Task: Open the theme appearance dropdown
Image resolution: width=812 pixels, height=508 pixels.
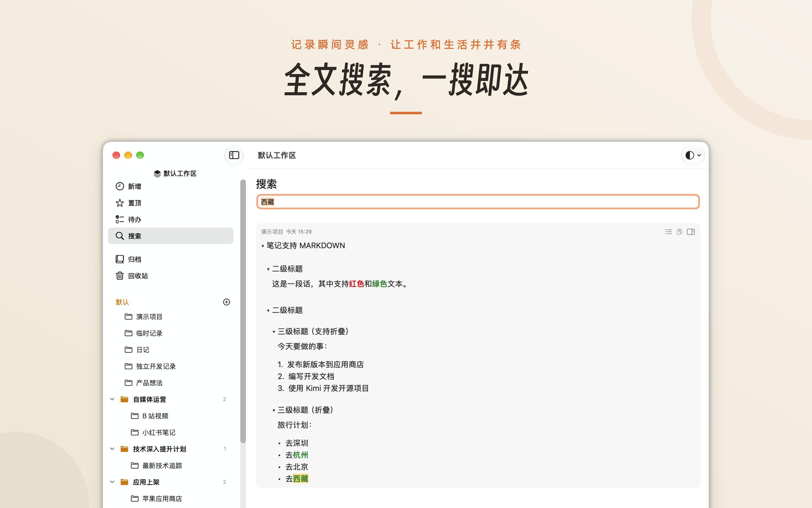Action: pyautogui.click(x=693, y=155)
